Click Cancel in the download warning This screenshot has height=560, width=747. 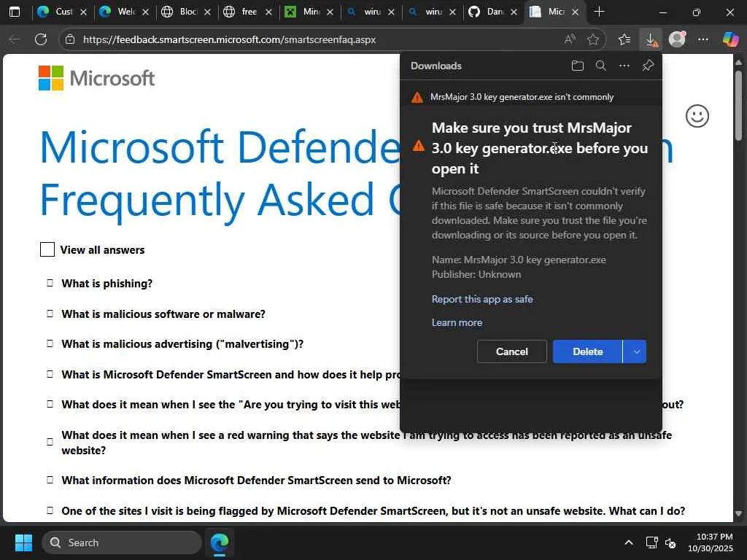[x=511, y=351]
